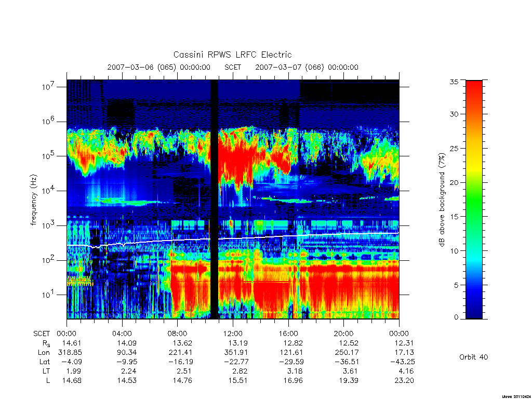This screenshot has height=399, width=532.
Task: Select the latitude value -43.25
Action: click(402, 362)
